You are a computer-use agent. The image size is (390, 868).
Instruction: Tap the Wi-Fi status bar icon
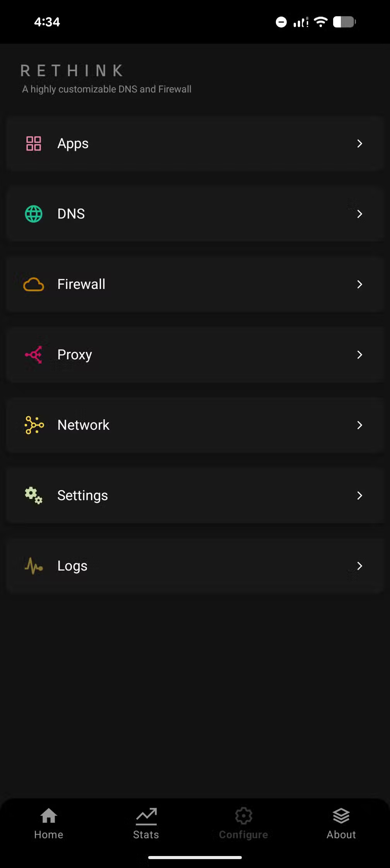click(321, 22)
